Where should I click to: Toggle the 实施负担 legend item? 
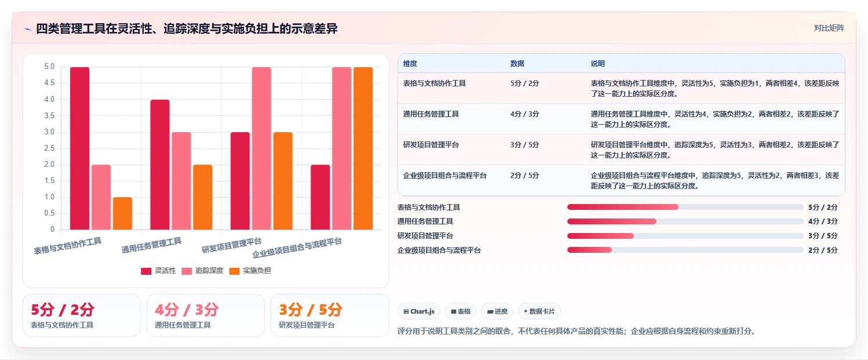click(250, 271)
